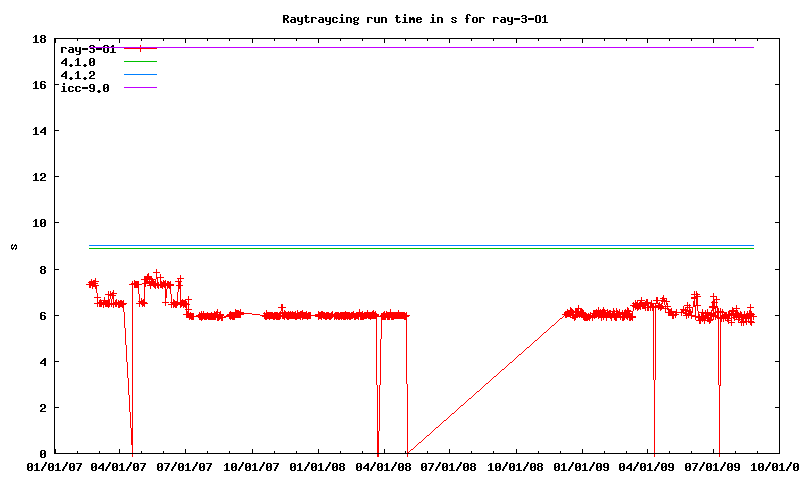Screen dimensions: 800x480
Task: Click the ray-3-01 legend line sample
Action: tap(141, 48)
